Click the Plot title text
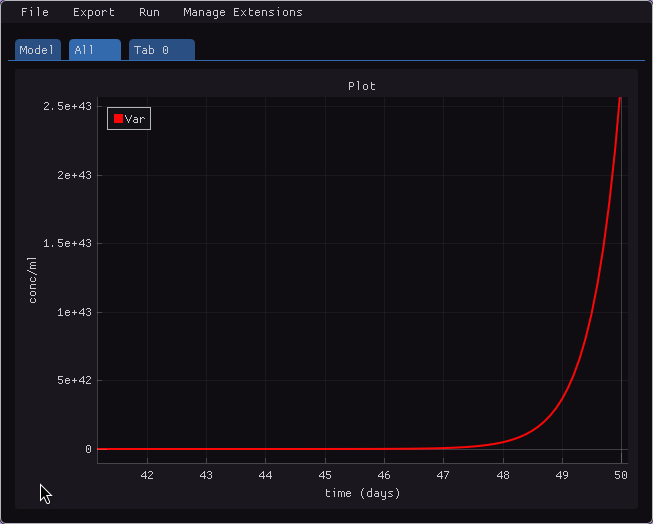Screen dimensions: 653x524 pos(361,86)
